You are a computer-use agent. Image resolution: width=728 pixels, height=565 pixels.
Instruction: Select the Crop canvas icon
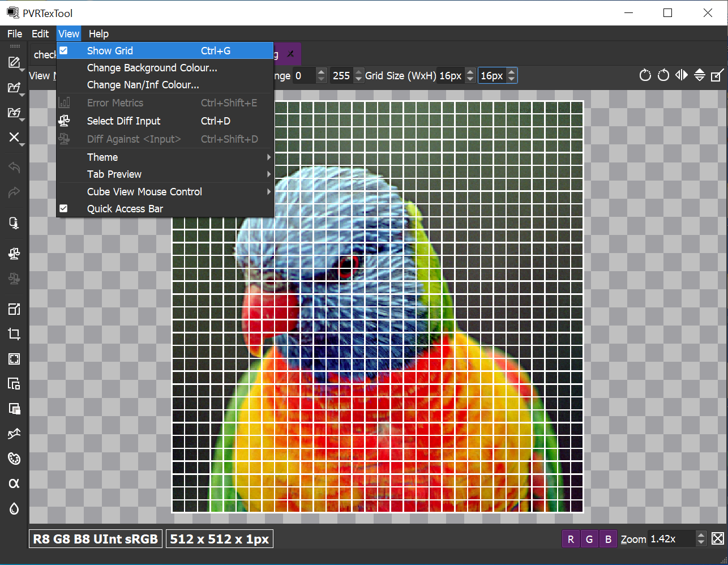click(14, 333)
